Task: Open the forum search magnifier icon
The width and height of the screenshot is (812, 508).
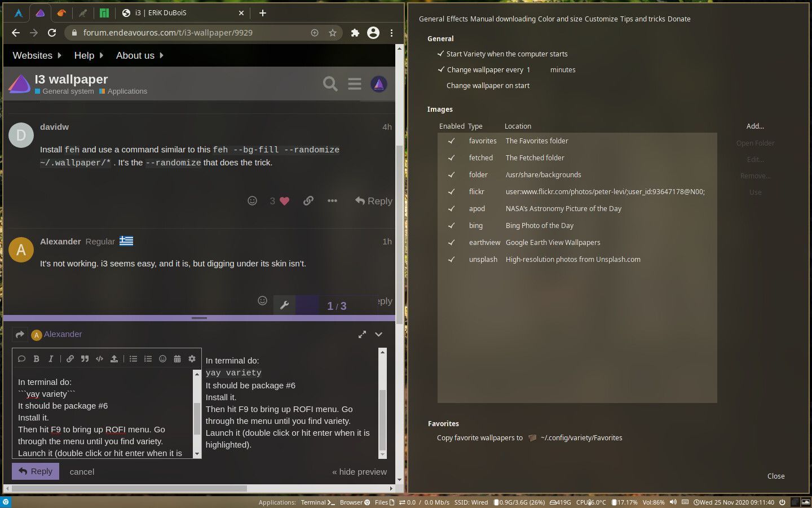Action: click(330, 84)
